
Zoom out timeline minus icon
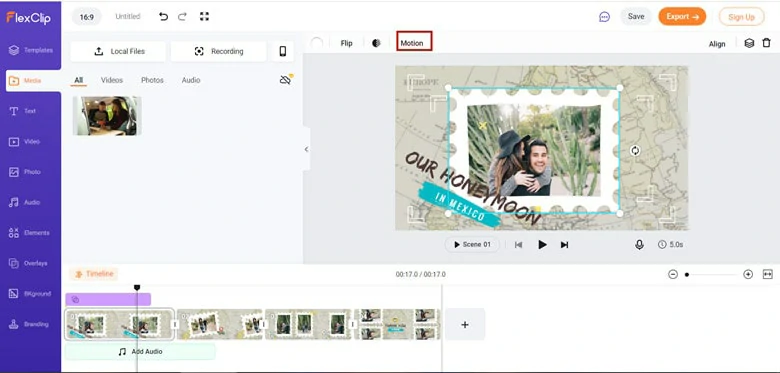[x=673, y=274]
